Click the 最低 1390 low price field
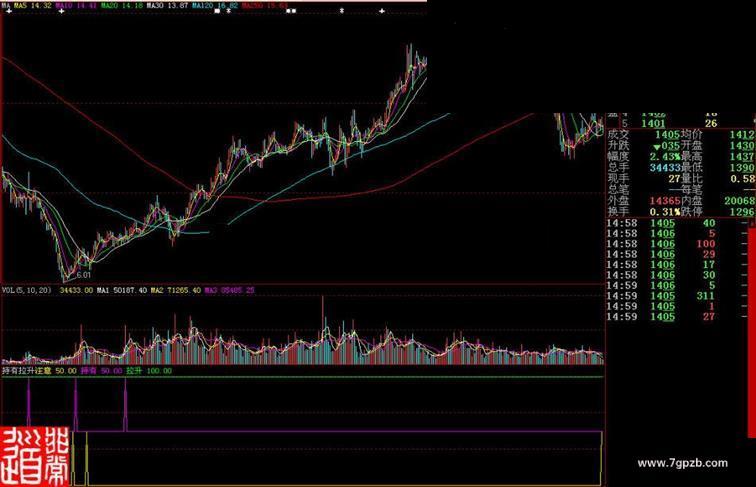The width and height of the screenshot is (756, 487). point(718,168)
